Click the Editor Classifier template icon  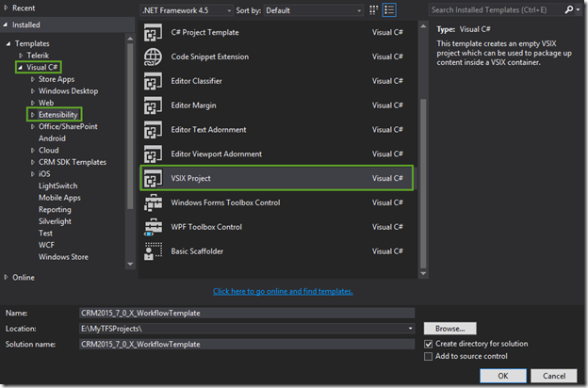[153, 81]
